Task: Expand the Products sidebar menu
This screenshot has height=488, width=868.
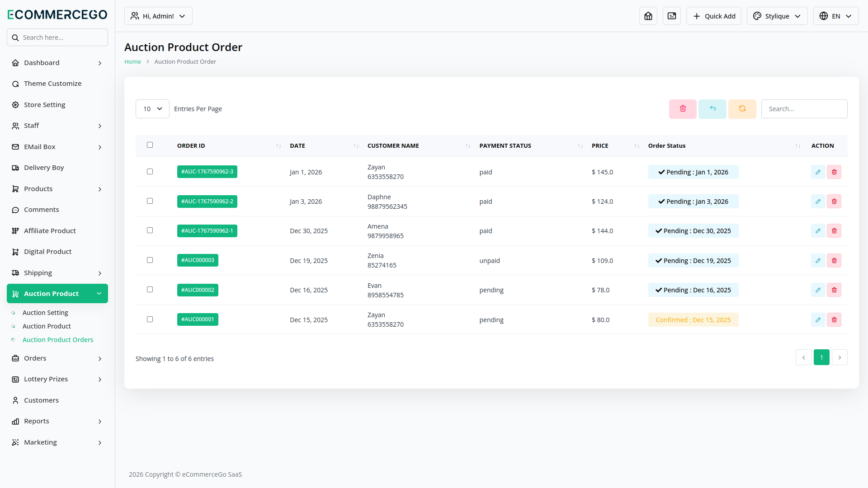Action: (57, 189)
